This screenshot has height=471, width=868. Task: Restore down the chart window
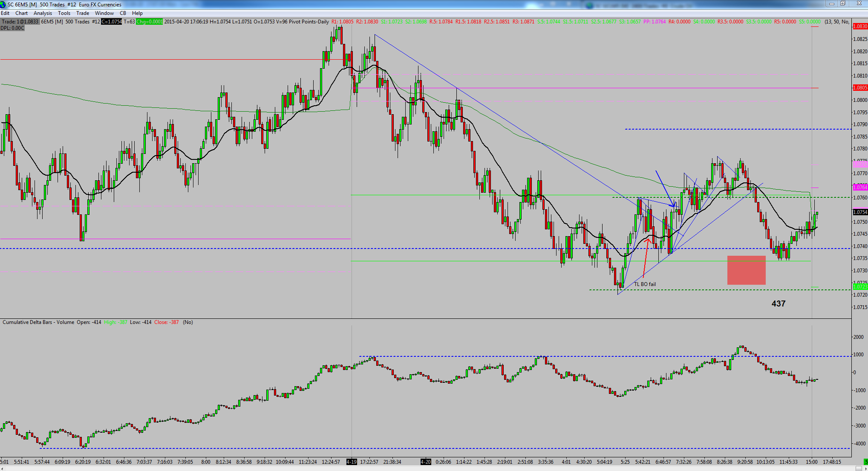842,3
